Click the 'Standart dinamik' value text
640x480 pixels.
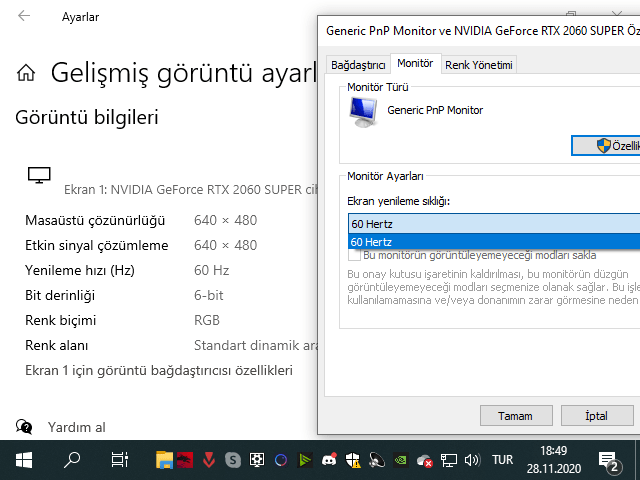[x=256, y=345]
